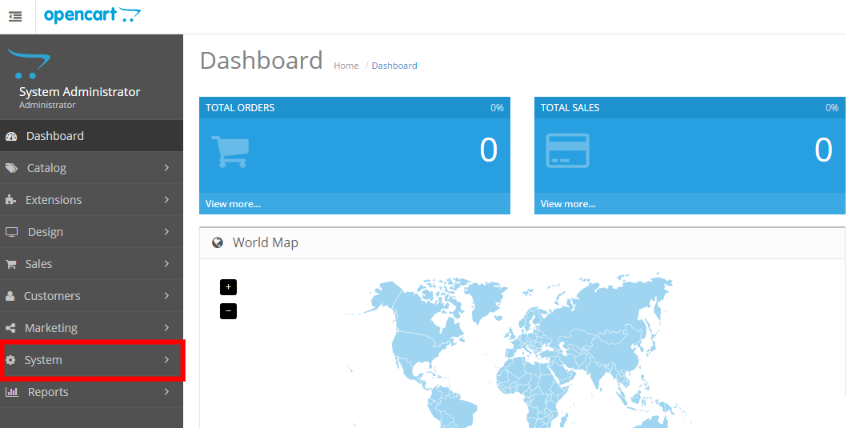Click the Reports bar chart icon
Image resolution: width=846 pixels, height=428 pixels.
pyautogui.click(x=12, y=392)
